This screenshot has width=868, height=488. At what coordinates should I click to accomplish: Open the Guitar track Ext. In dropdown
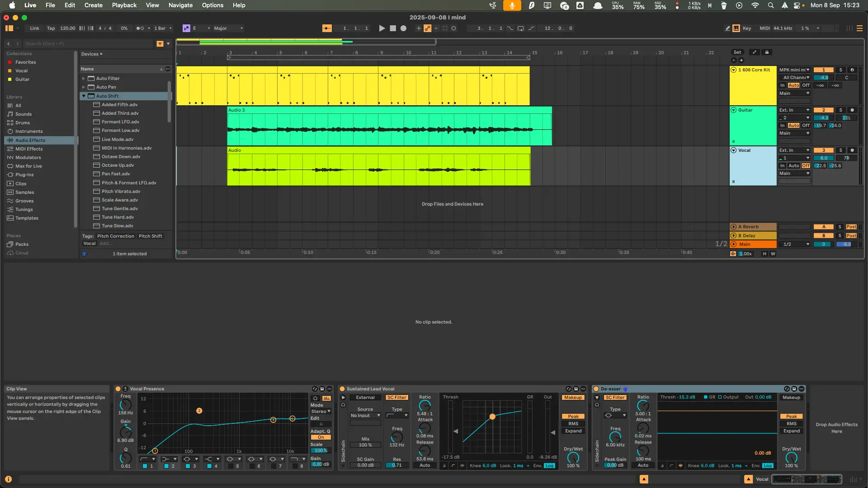(x=794, y=110)
